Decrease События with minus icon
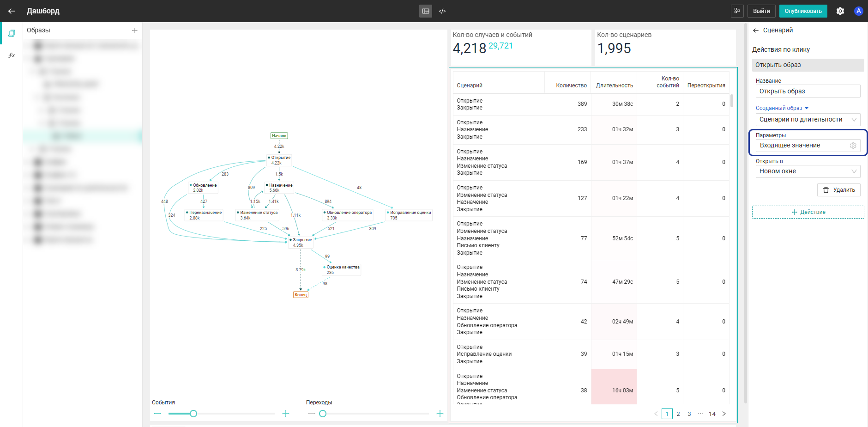Screen dimensions: 868x427 tap(157, 414)
